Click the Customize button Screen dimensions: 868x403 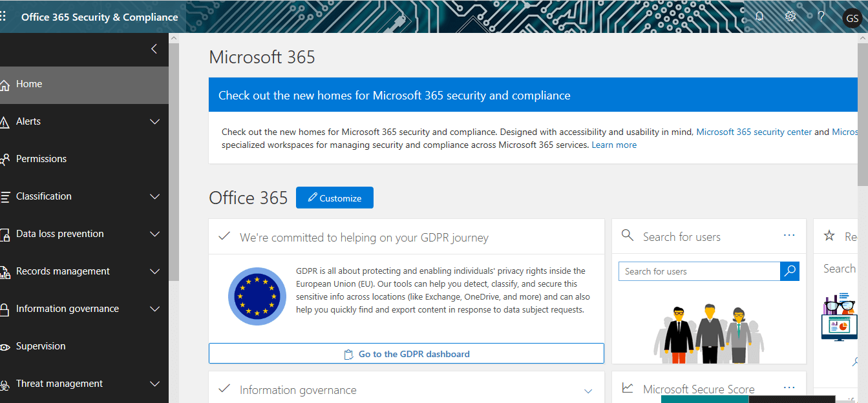[x=335, y=198]
